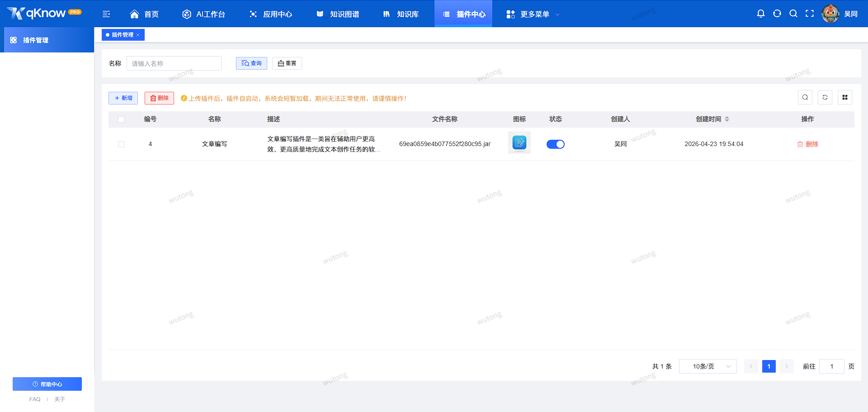Click the red 删除 batch button

click(x=159, y=98)
